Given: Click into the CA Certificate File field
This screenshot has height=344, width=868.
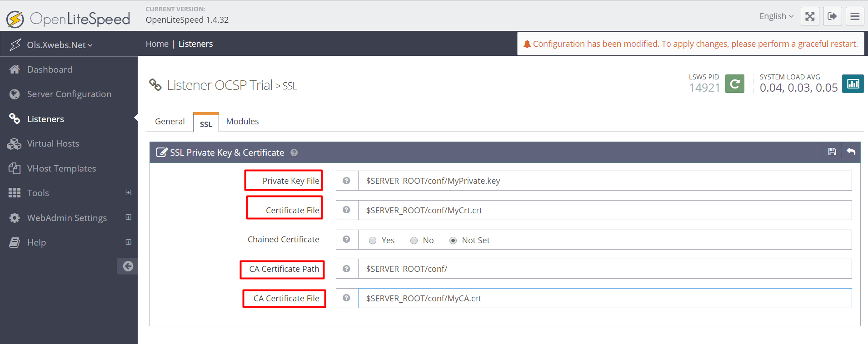Looking at the screenshot, I should (x=605, y=298).
